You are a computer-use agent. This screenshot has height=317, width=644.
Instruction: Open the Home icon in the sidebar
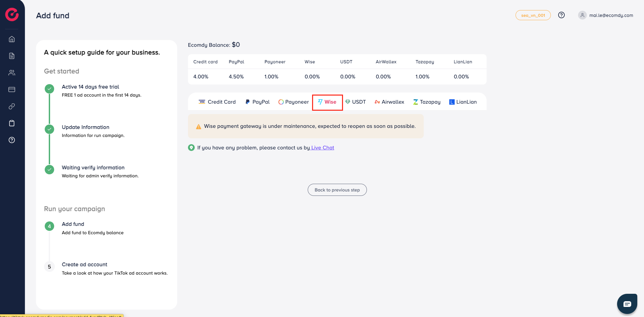coord(12,39)
